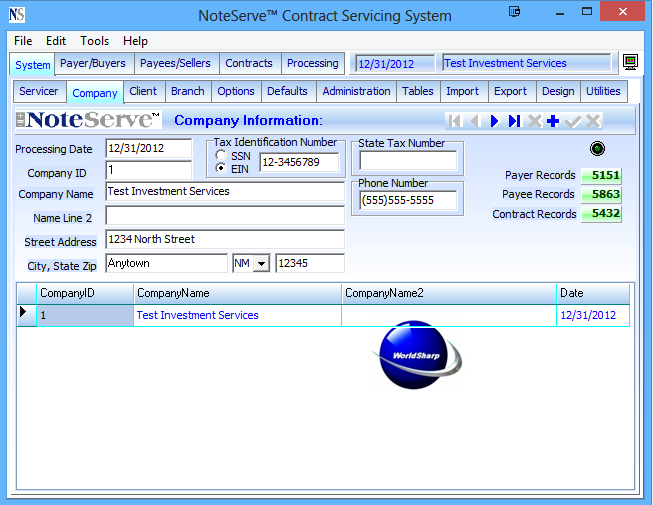Select the EIN radio button

tap(220, 168)
